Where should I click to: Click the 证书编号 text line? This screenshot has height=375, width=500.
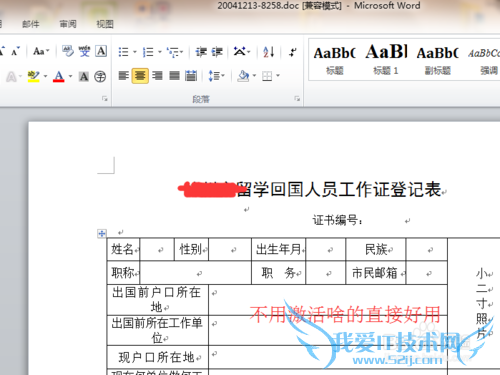337,220
